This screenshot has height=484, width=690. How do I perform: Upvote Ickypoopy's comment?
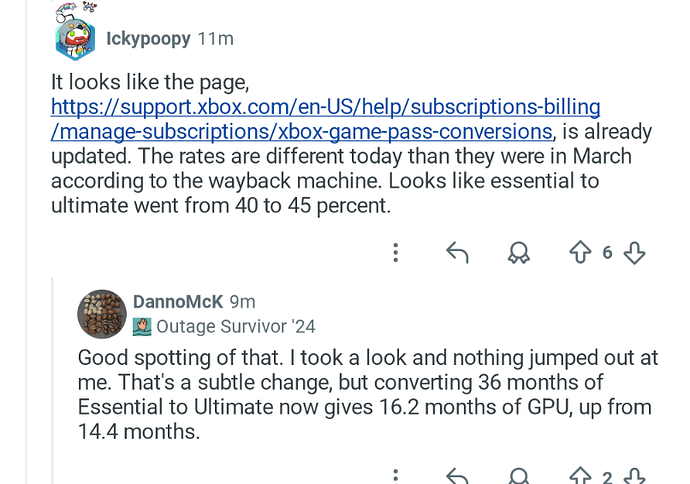580,253
